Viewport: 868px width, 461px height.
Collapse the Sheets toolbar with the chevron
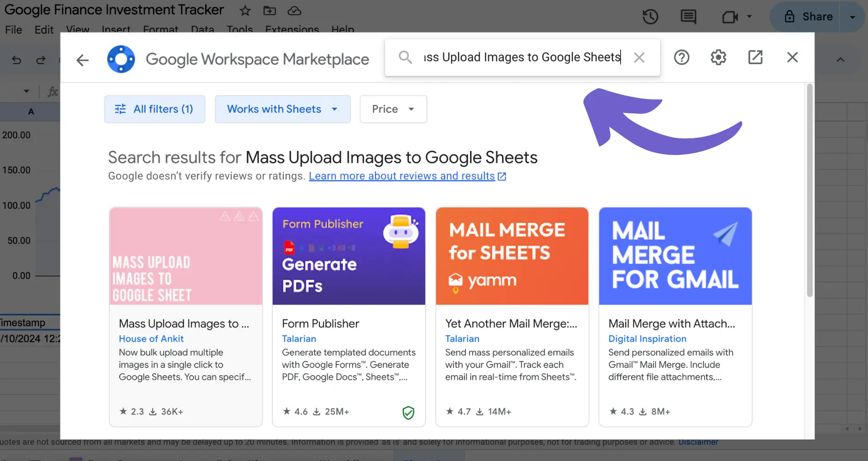click(840, 60)
